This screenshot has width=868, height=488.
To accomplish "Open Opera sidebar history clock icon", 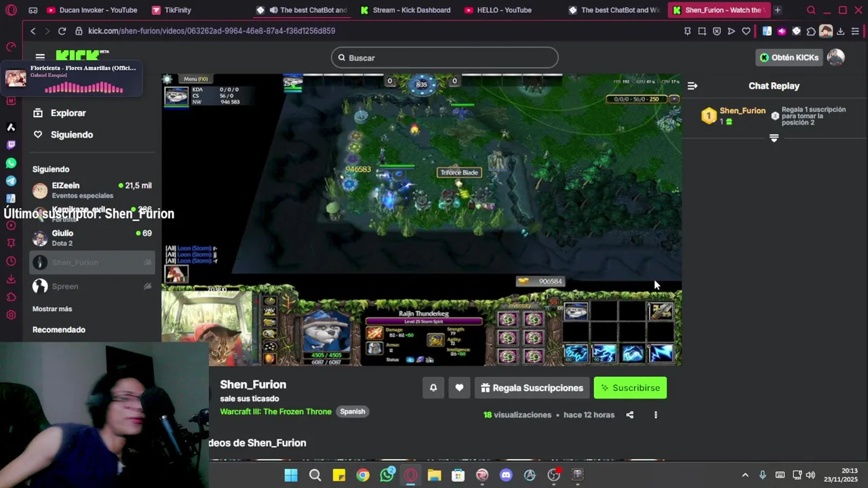I will pyautogui.click(x=11, y=262).
